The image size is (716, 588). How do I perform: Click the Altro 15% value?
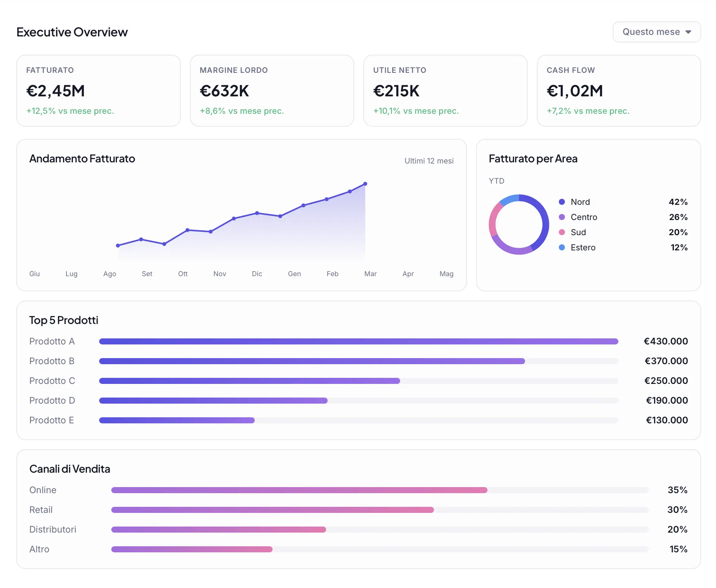pos(678,549)
